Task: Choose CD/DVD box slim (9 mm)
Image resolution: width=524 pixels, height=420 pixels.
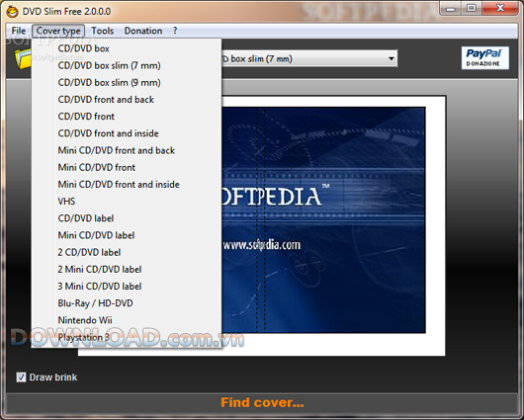Action: click(127, 83)
